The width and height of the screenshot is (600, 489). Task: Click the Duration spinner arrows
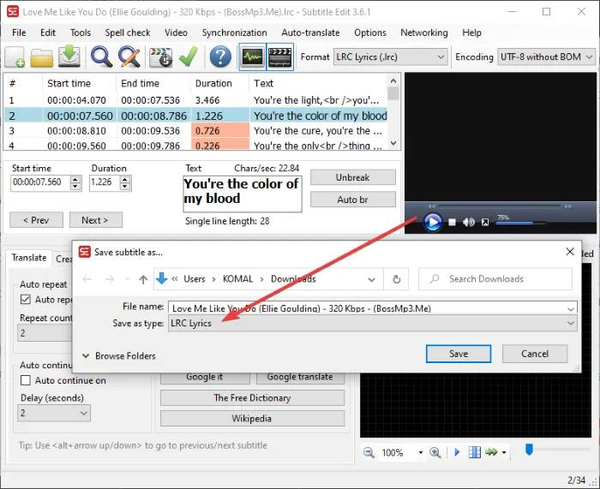click(125, 183)
